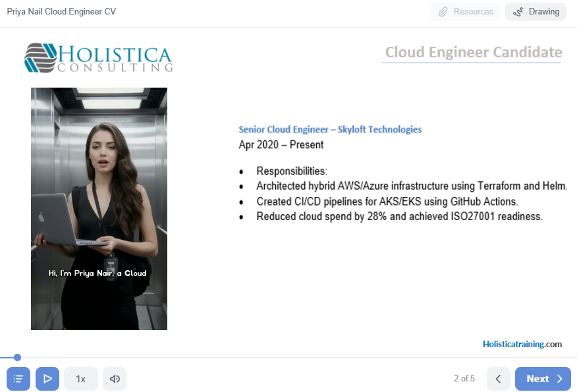Image resolution: width=577 pixels, height=392 pixels.
Task: Mute audio with the speaker icon
Action: pyautogui.click(x=115, y=378)
